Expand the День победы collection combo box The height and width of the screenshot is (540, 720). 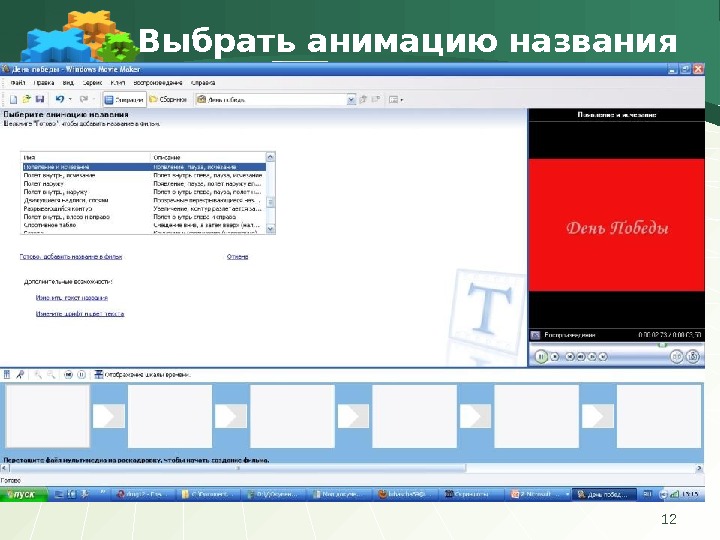(351, 100)
